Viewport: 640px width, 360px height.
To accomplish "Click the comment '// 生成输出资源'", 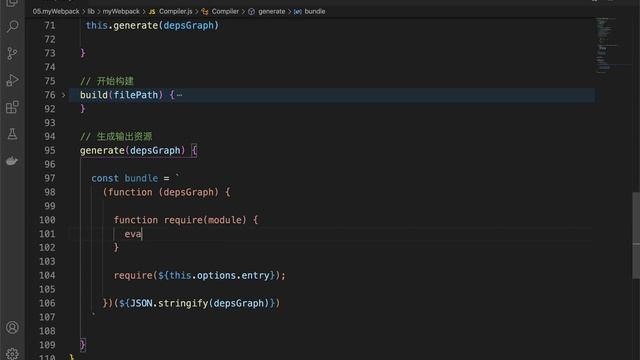I will [116, 136].
